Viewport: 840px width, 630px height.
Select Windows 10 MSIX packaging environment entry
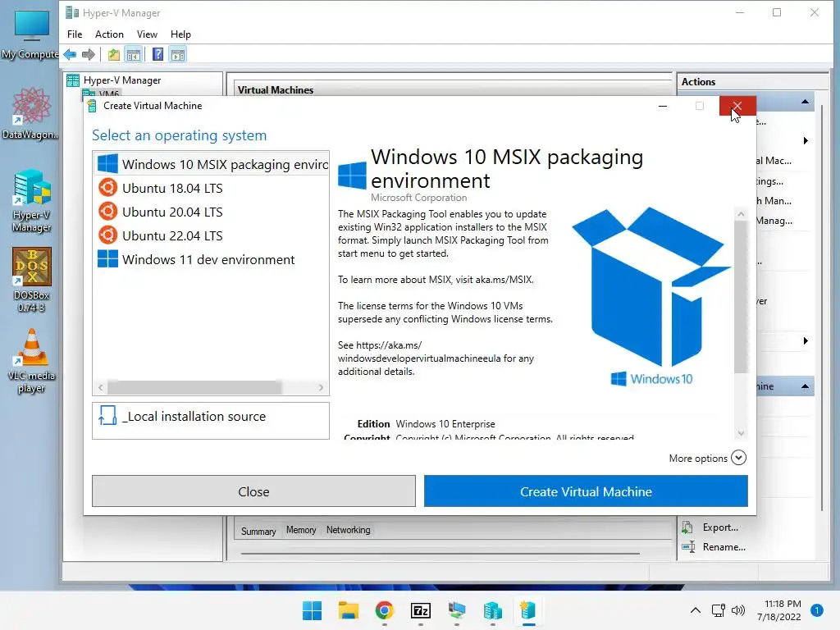(211, 164)
